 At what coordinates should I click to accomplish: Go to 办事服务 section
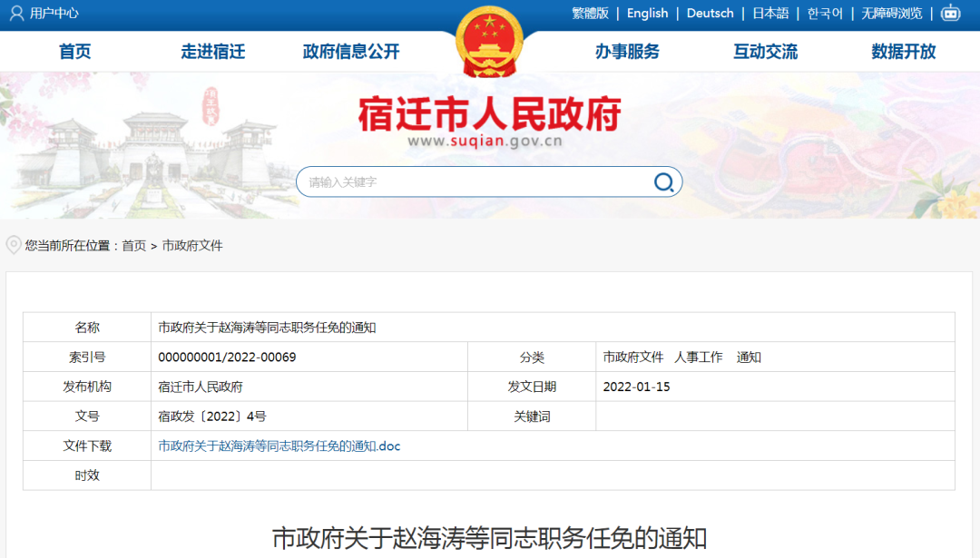click(627, 52)
